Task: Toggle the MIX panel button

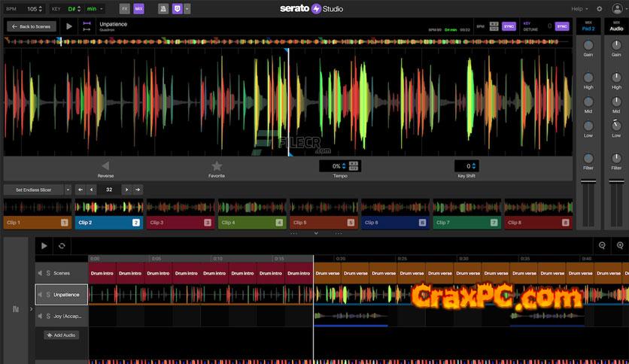Action: 138,9
